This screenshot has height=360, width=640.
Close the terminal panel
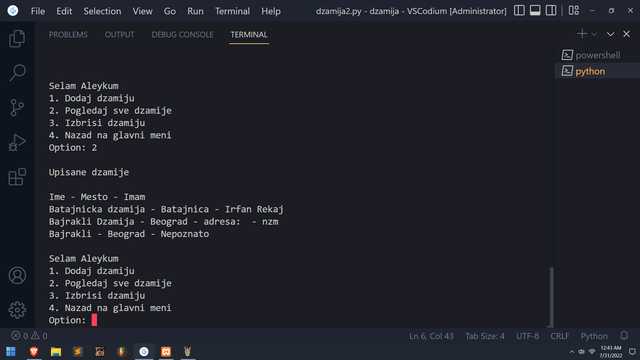coord(627,34)
